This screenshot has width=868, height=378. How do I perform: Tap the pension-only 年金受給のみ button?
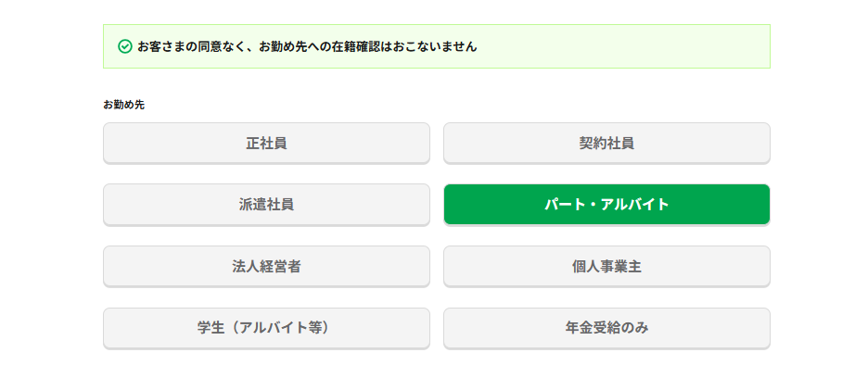click(606, 328)
